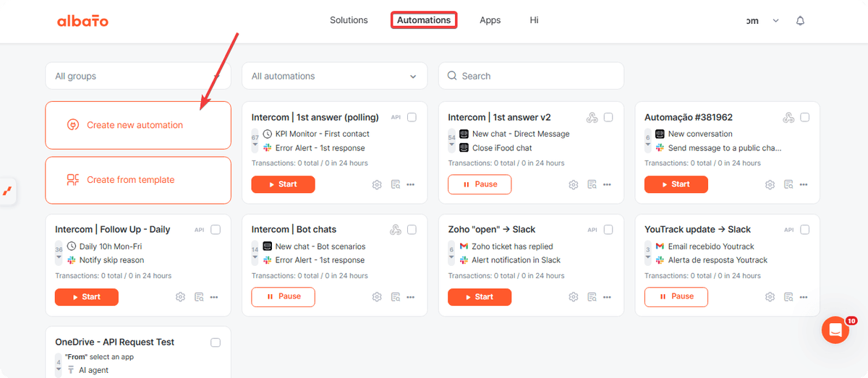Go to the Solutions tab
The image size is (868, 378).
coord(349,20)
